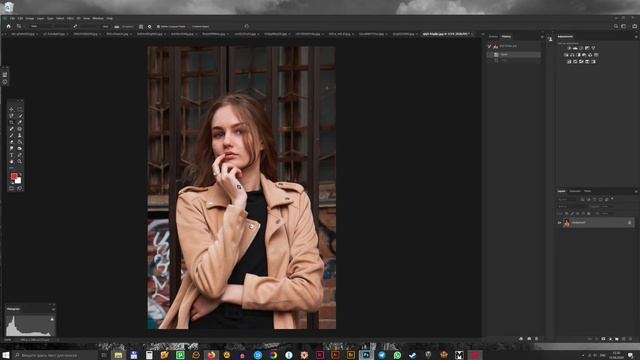Open the workspace switcher icon
This screenshot has height=360, width=640.
[624, 26]
